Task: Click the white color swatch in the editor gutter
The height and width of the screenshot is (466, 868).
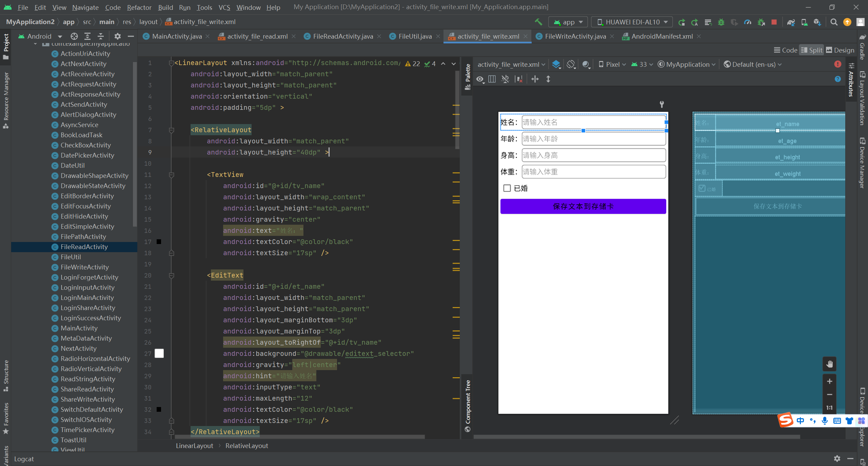Action: pos(159,353)
